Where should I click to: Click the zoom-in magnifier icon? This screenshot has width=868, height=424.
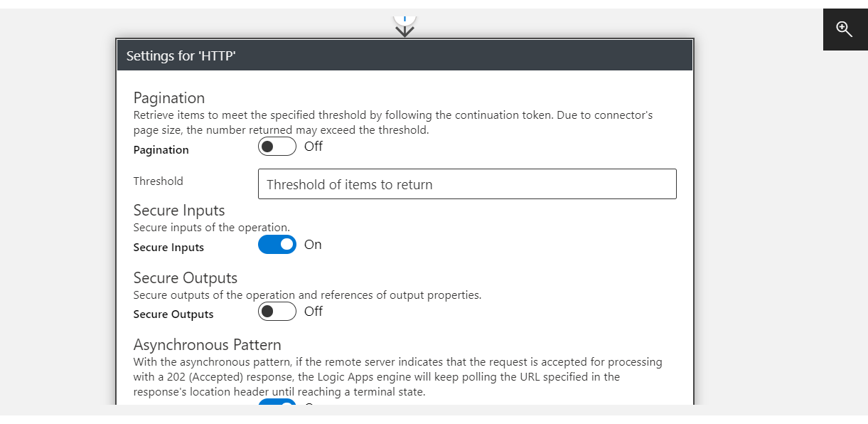pos(845,29)
